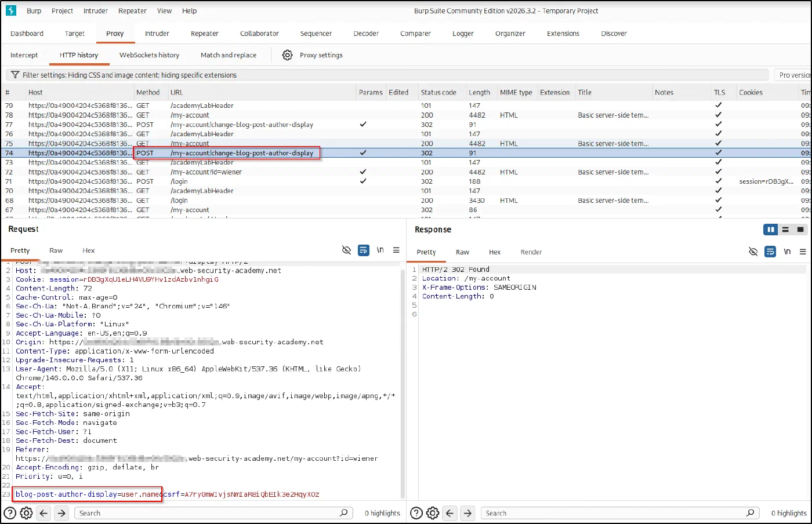Select history row 71 POST /login
The width and height of the screenshot is (812, 524).
pyautogui.click(x=406, y=181)
